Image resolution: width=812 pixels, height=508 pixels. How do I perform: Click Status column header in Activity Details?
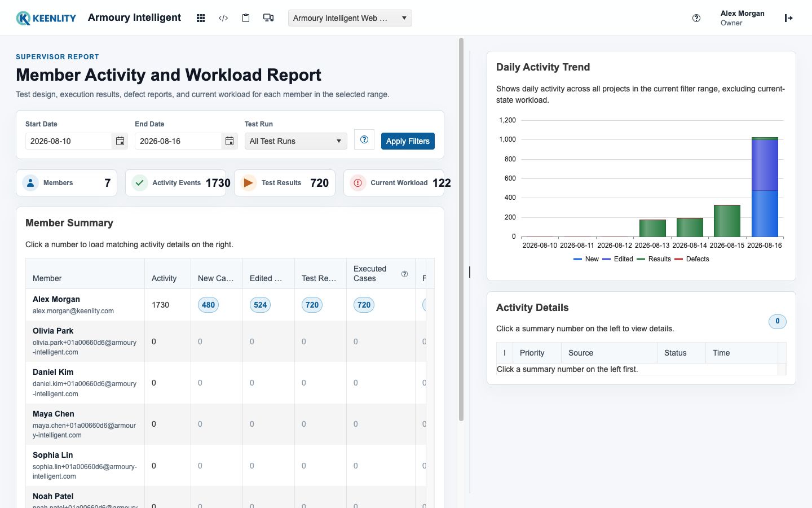click(x=681, y=353)
